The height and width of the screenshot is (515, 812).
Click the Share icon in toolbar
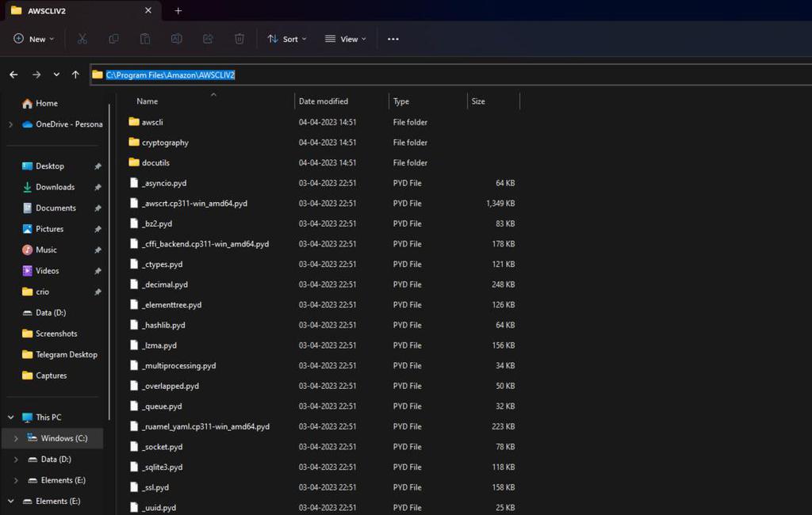coord(208,39)
